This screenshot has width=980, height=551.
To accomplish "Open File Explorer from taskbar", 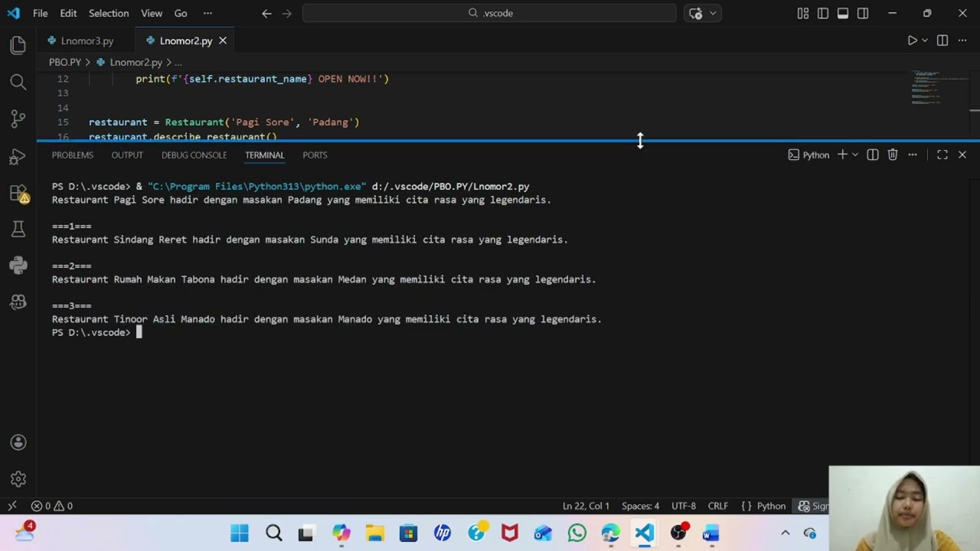I will 374,533.
